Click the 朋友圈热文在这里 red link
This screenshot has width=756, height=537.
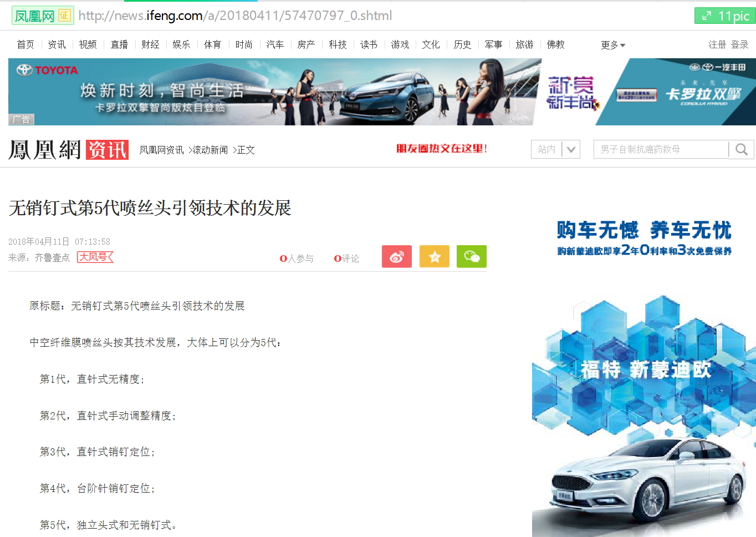point(441,149)
